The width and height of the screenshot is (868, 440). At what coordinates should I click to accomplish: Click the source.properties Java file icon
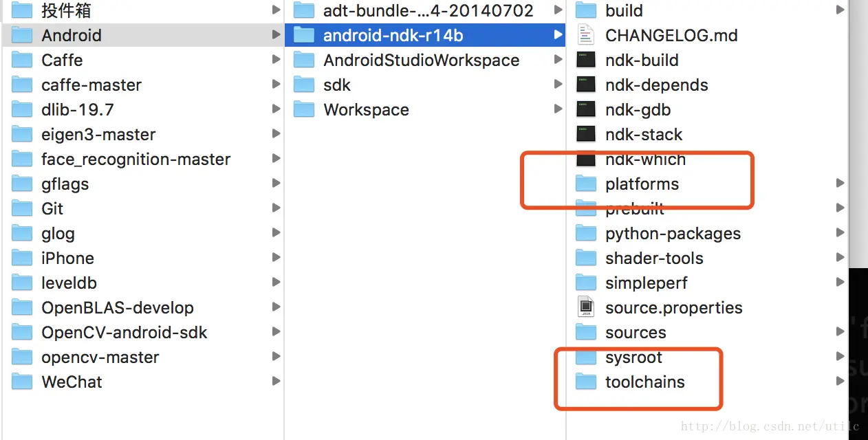[585, 307]
